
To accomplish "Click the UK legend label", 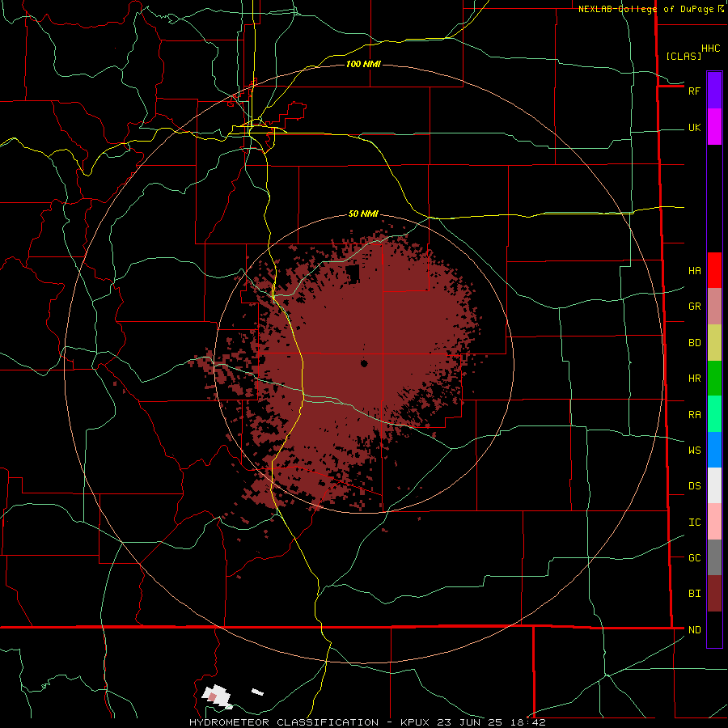I will pyautogui.click(x=695, y=127).
